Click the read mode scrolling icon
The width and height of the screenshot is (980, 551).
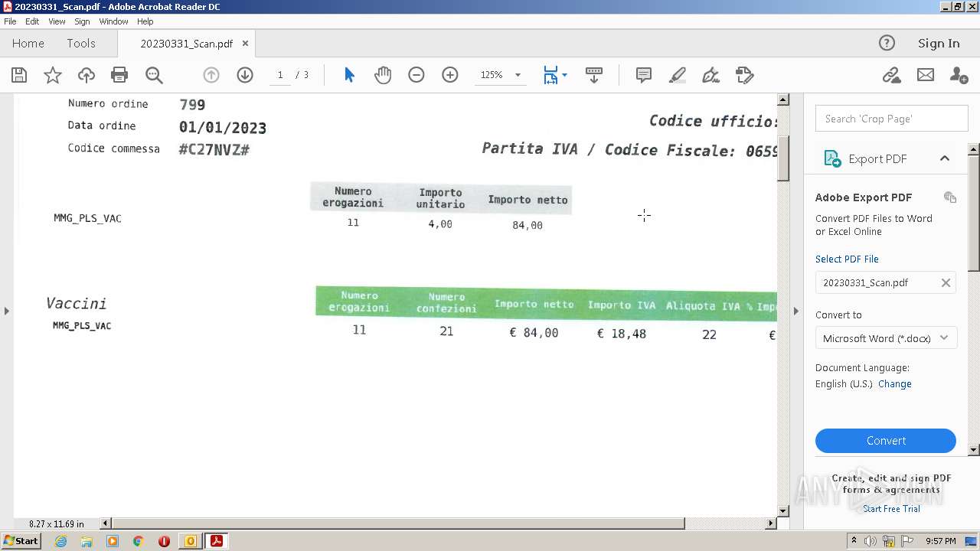tap(594, 75)
